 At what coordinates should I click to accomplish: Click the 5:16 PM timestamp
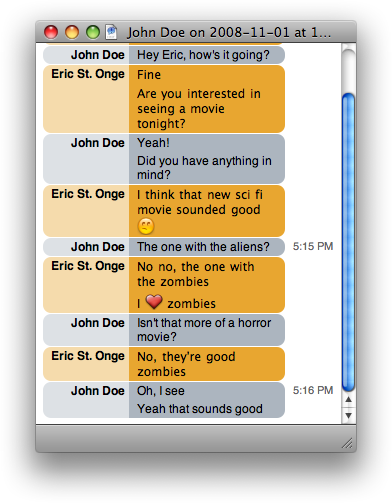[313, 390]
